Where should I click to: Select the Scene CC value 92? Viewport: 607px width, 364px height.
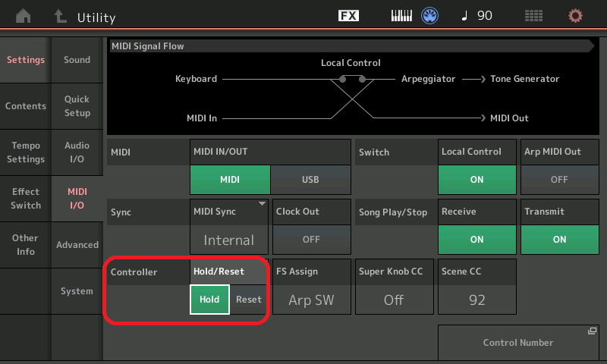point(476,300)
